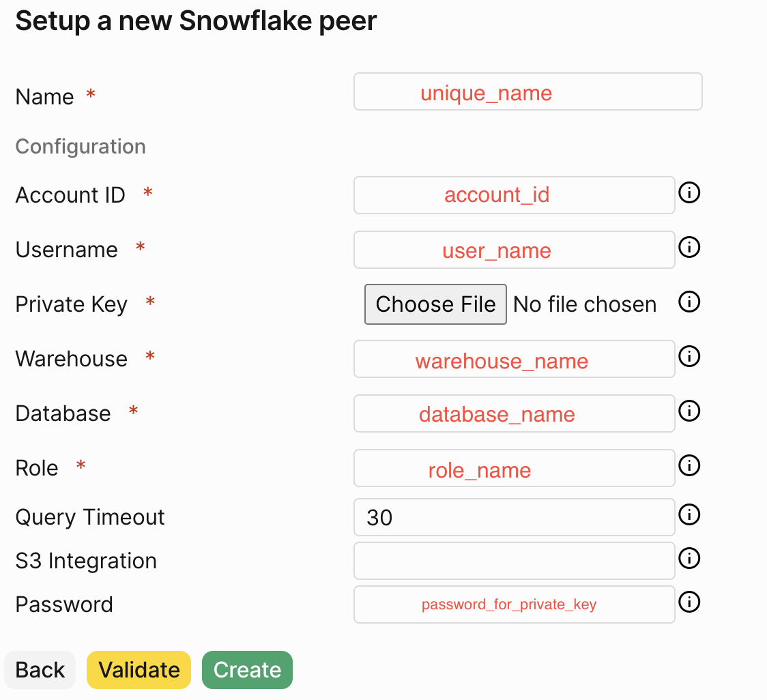Go Back from the peer setup
Image resolution: width=767 pixels, height=700 pixels.
point(40,670)
